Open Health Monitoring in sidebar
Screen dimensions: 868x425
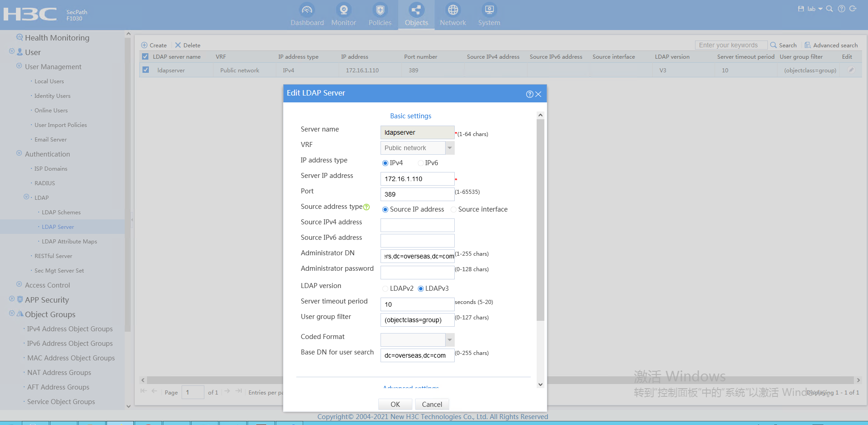(x=57, y=38)
